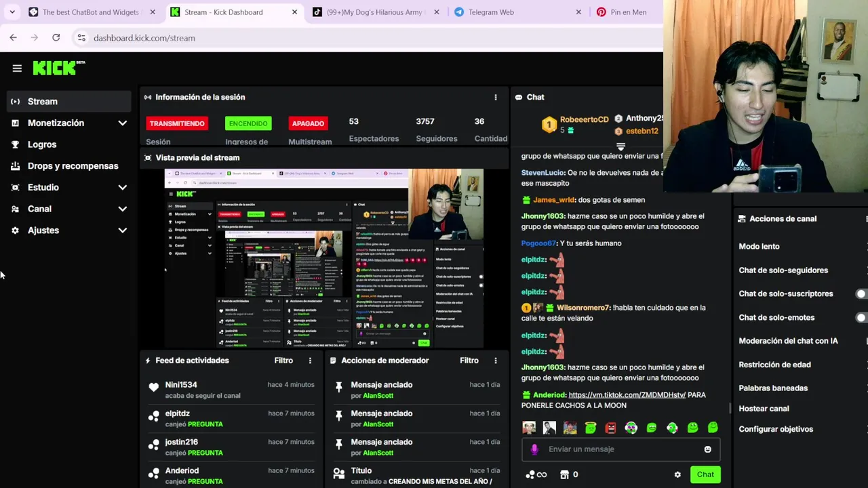Insert the yellow-shirt photo emote
Screen dimensions: 868x488
tap(570, 428)
